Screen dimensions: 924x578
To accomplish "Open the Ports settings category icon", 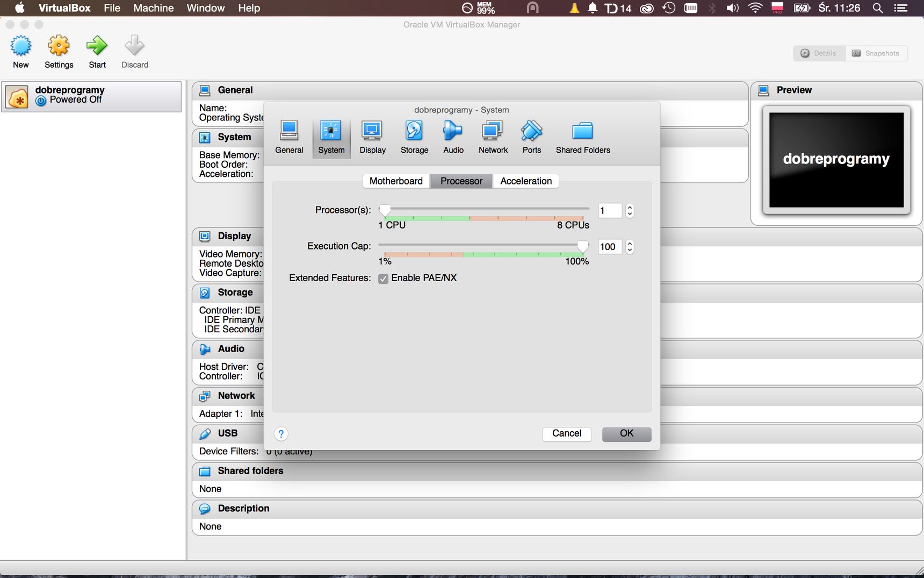I will 532,131.
